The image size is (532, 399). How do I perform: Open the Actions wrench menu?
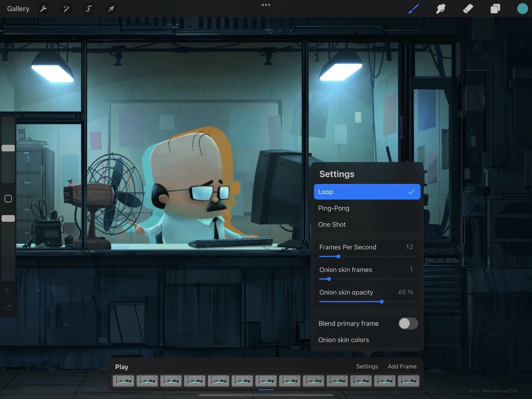(x=44, y=9)
